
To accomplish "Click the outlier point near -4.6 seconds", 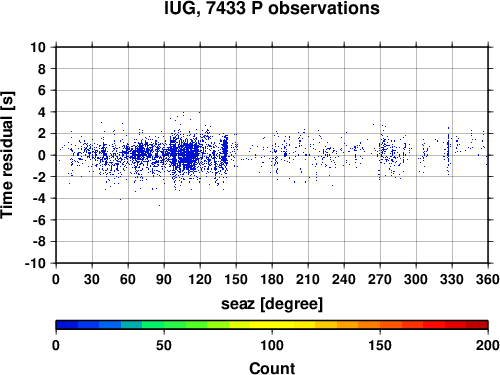I will click(159, 205).
